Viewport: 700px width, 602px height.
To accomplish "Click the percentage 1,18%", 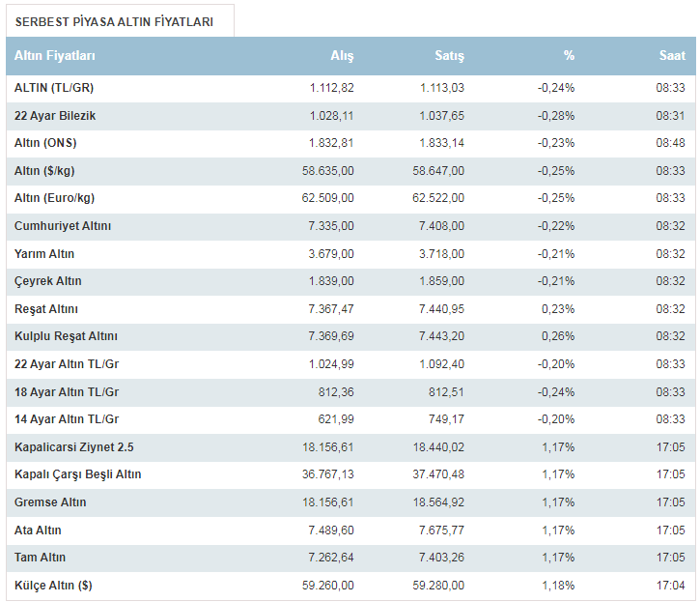I will (x=558, y=586).
